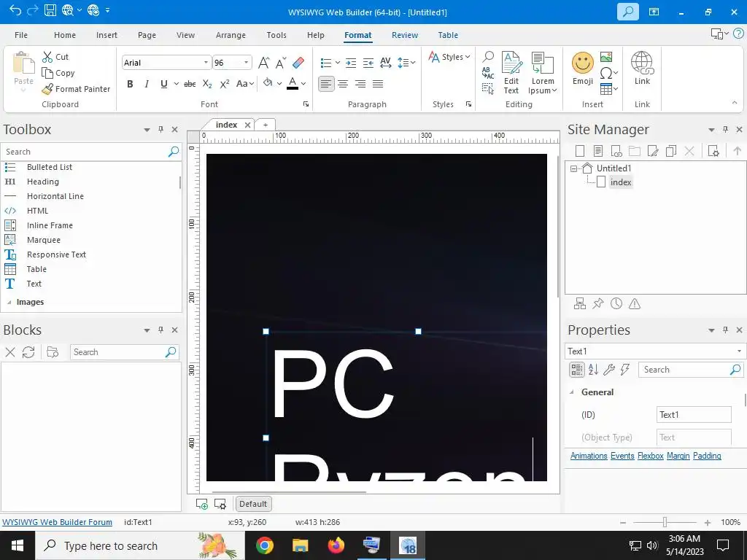Open the Lorem Ipsum dropdown

(543, 73)
